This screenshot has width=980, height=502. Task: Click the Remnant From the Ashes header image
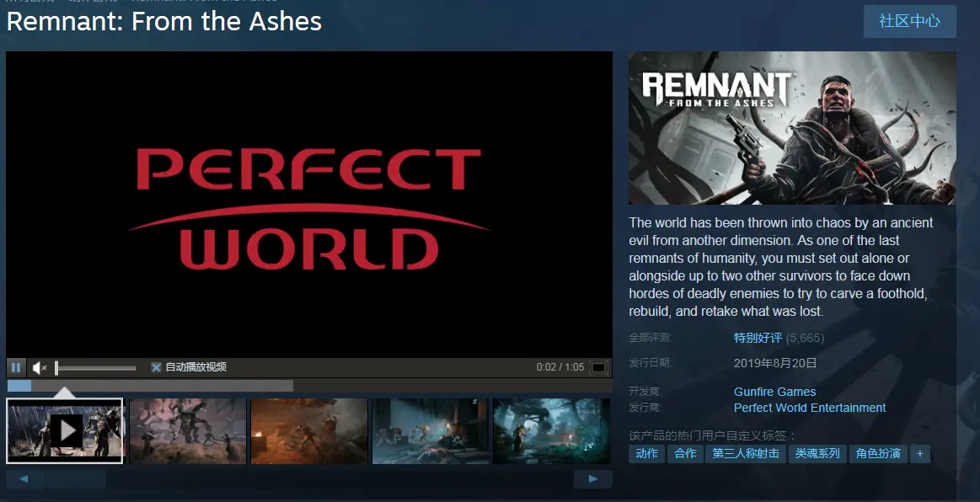coord(792,128)
